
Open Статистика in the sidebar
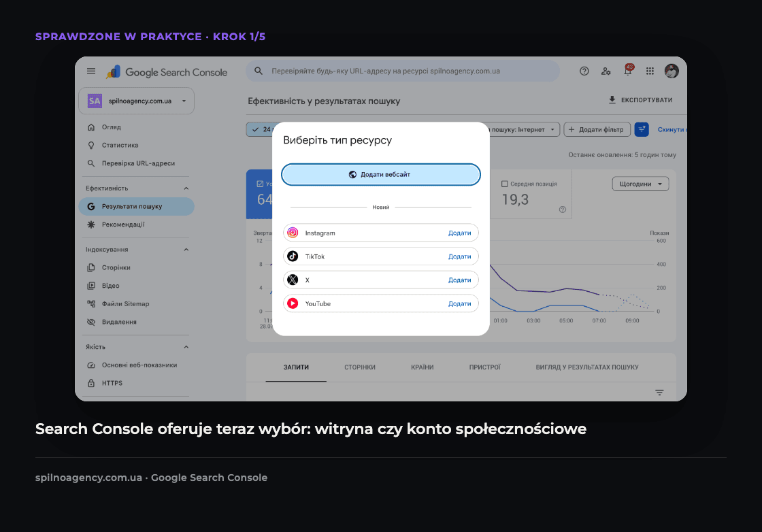(136, 145)
